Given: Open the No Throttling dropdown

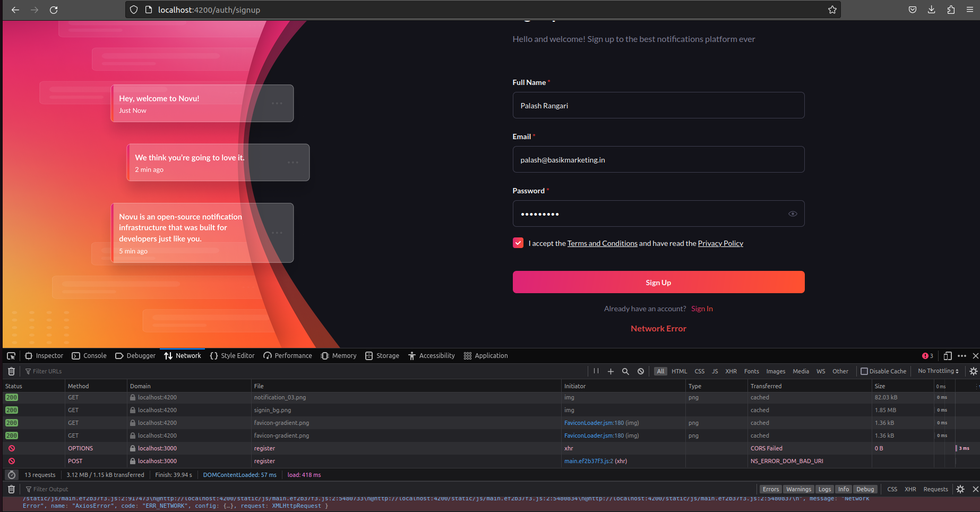Looking at the screenshot, I should (x=938, y=371).
